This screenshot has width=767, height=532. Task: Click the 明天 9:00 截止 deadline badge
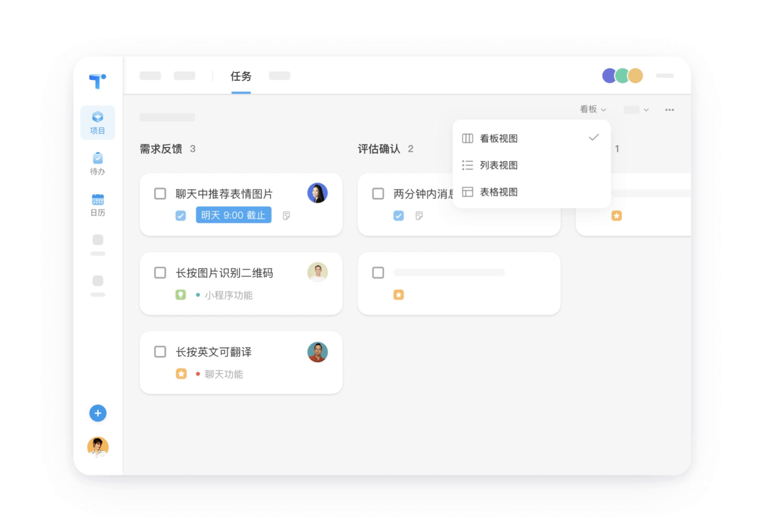(233, 215)
